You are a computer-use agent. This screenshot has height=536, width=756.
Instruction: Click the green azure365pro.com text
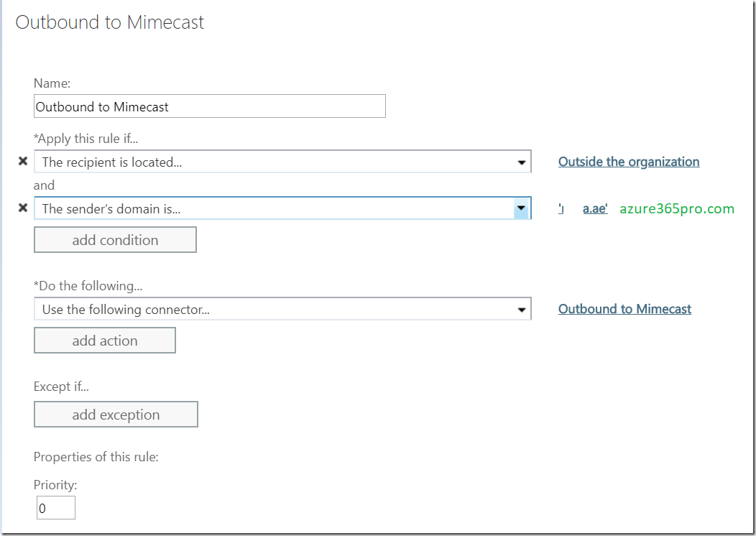coord(677,208)
